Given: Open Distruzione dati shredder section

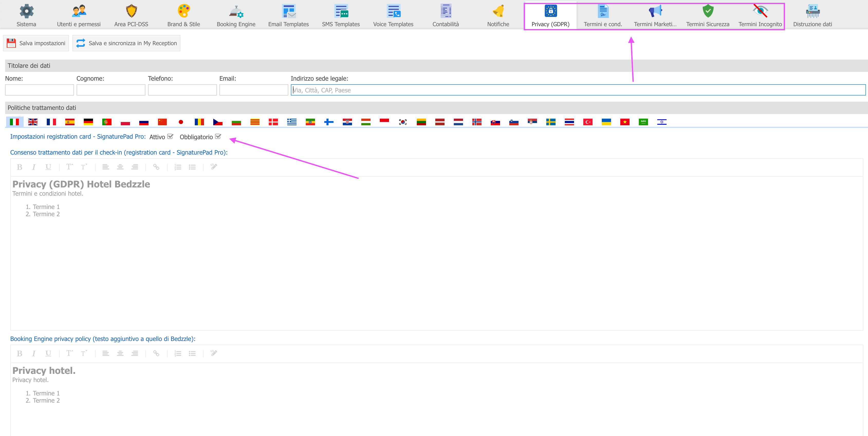Looking at the screenshot, I should (x=812, y=15).
